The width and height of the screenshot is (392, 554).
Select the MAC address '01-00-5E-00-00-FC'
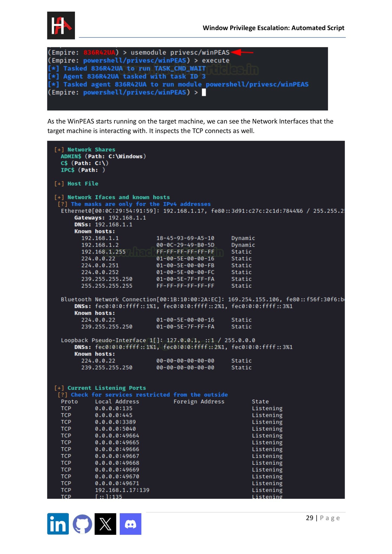(x=185, y=272)
